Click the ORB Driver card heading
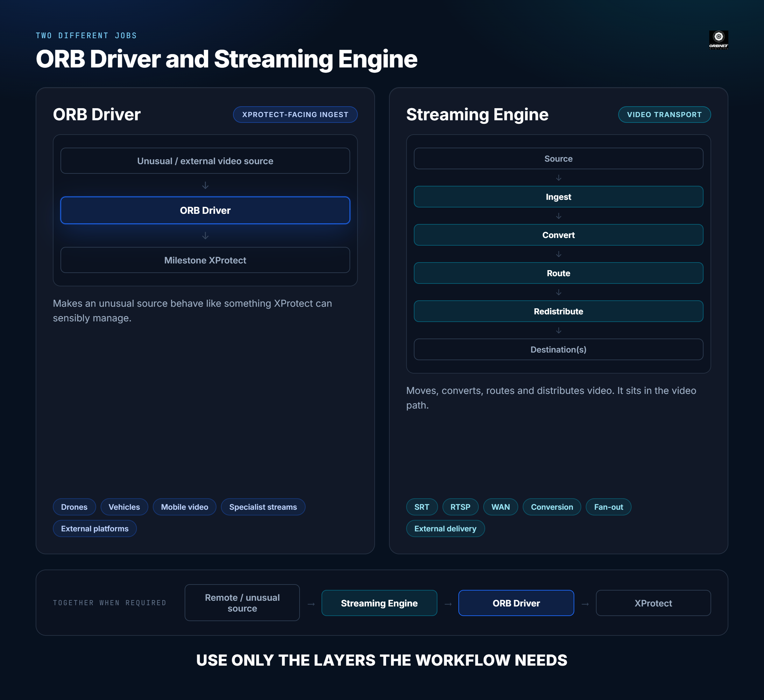This screenshot has width=764, height=700. click(x=97, y=115)
